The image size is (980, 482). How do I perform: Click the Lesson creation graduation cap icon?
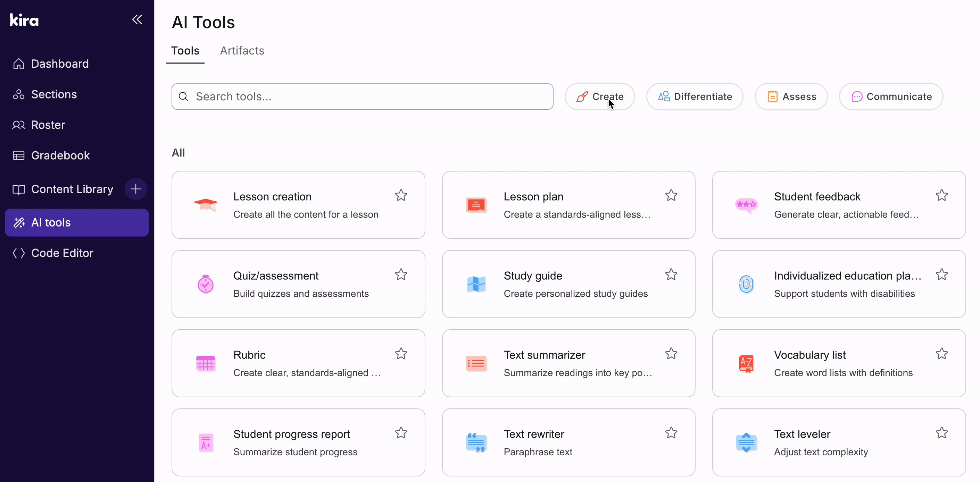point(206,205)
